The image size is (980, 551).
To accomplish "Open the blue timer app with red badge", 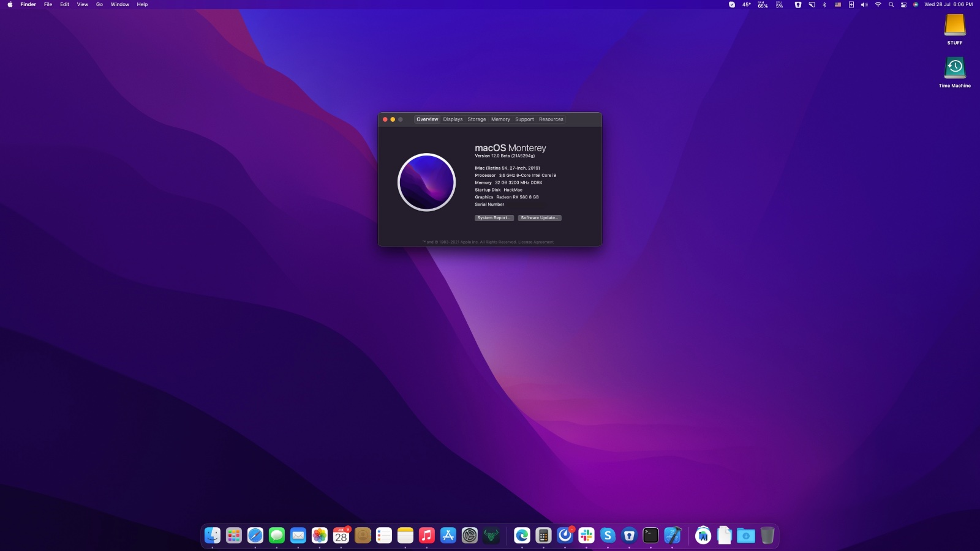I will pos(565,536).
